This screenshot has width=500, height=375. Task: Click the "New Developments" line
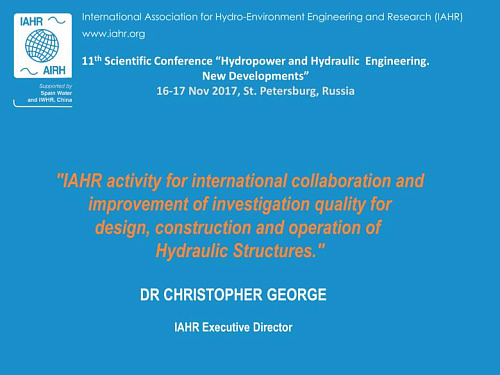[256, 76]
